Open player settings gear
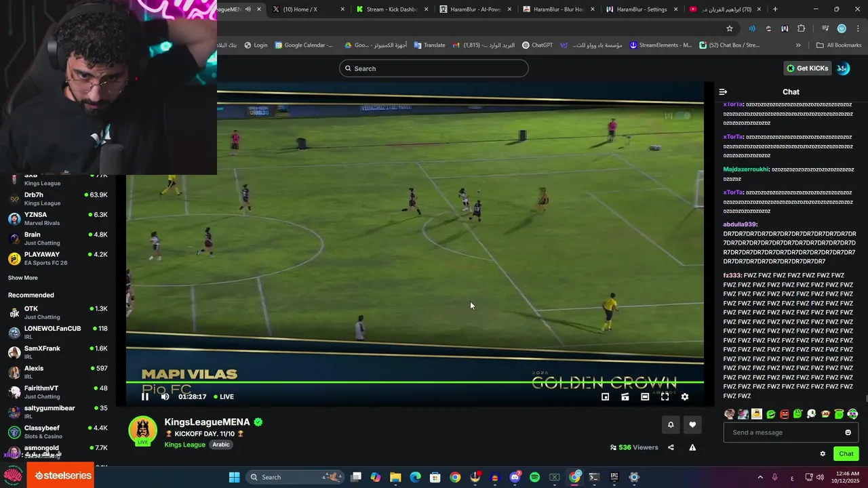Image resolution: width=868 pixels, height=488 pixels. (x=685, y=396)
